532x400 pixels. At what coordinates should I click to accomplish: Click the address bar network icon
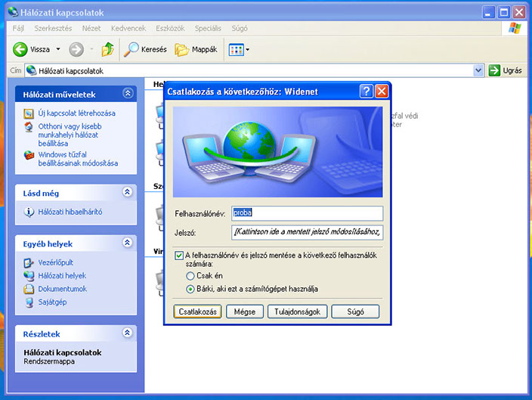coord(31,70)
